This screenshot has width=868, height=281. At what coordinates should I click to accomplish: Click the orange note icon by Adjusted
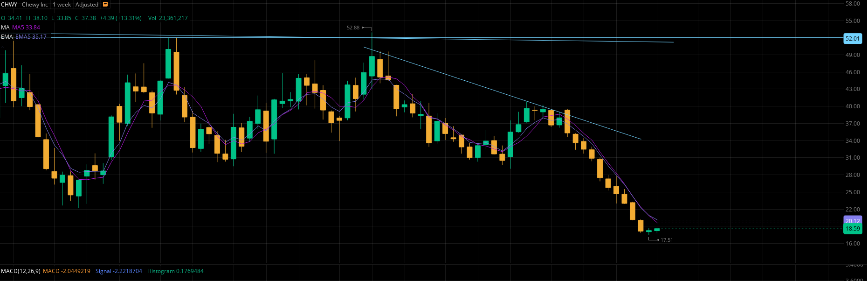(x=105, y=5)
